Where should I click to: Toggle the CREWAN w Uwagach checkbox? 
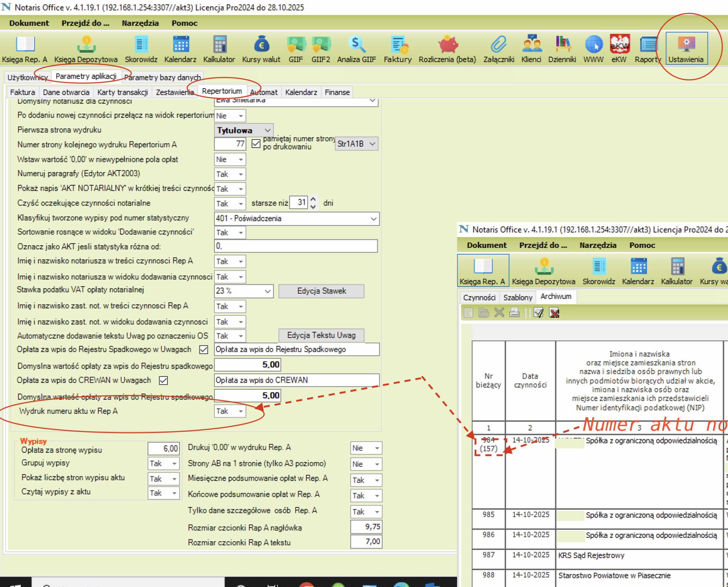(163, 381)
